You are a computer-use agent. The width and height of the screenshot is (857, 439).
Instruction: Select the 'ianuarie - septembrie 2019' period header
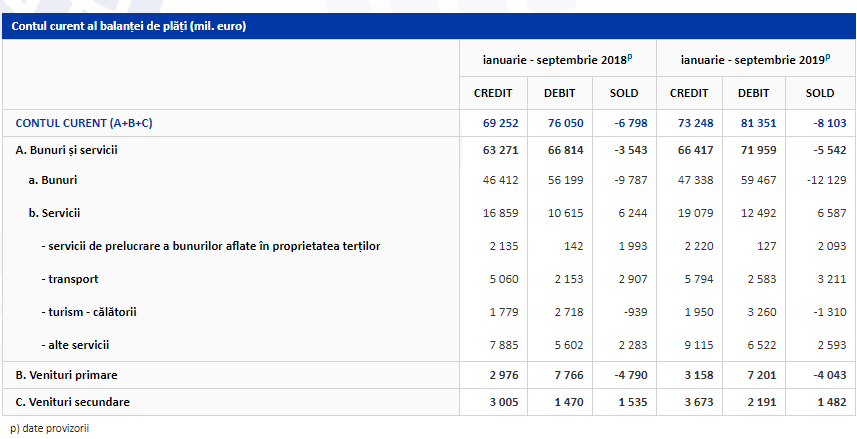pyautogui.click(x=755, y=60)
